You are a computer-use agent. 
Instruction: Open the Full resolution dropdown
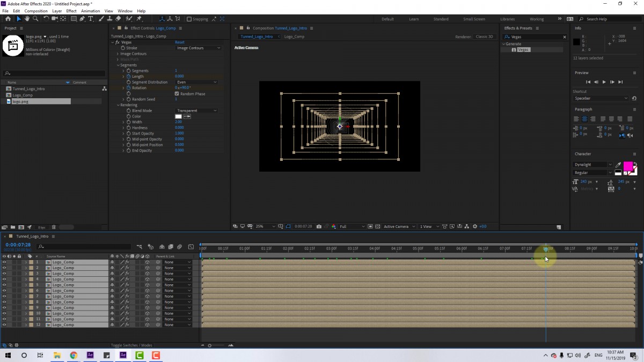point(352,226)
